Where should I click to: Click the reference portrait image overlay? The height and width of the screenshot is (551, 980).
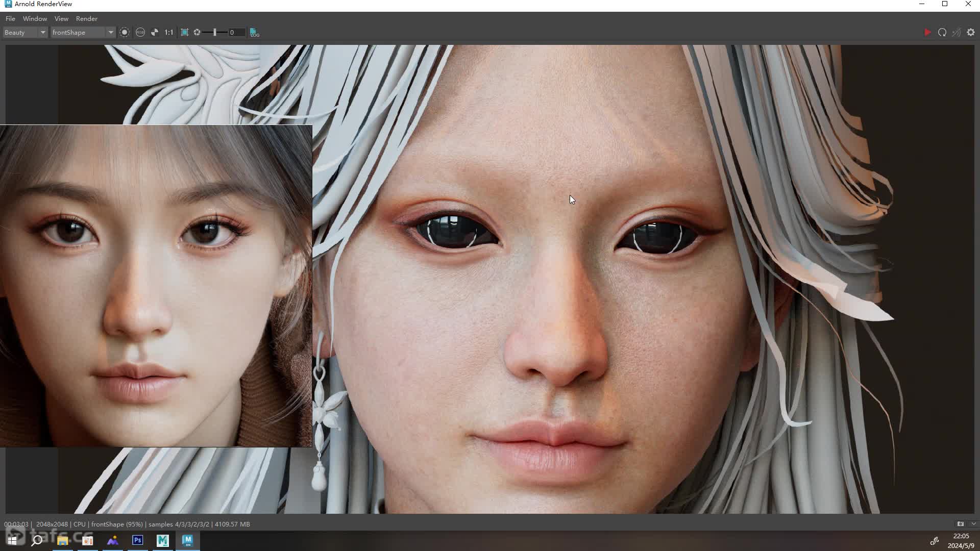pos(156,286)
